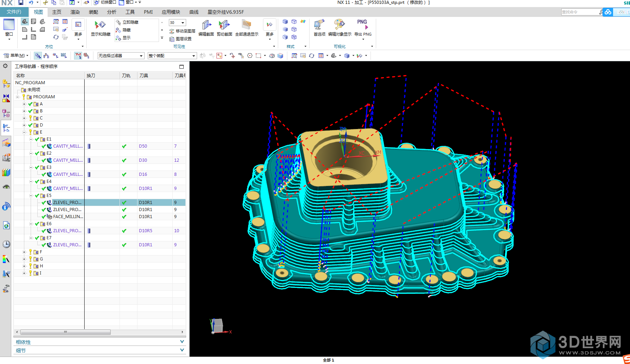Viewport: 630px width, 364px height.
Task: Select the trimetric view orientation icon
Action: click(x=25, y=21)
